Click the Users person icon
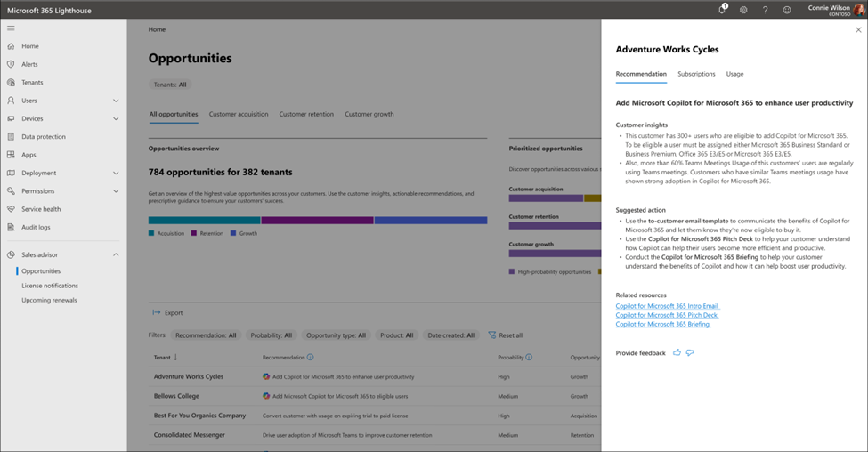 (11, 101)
